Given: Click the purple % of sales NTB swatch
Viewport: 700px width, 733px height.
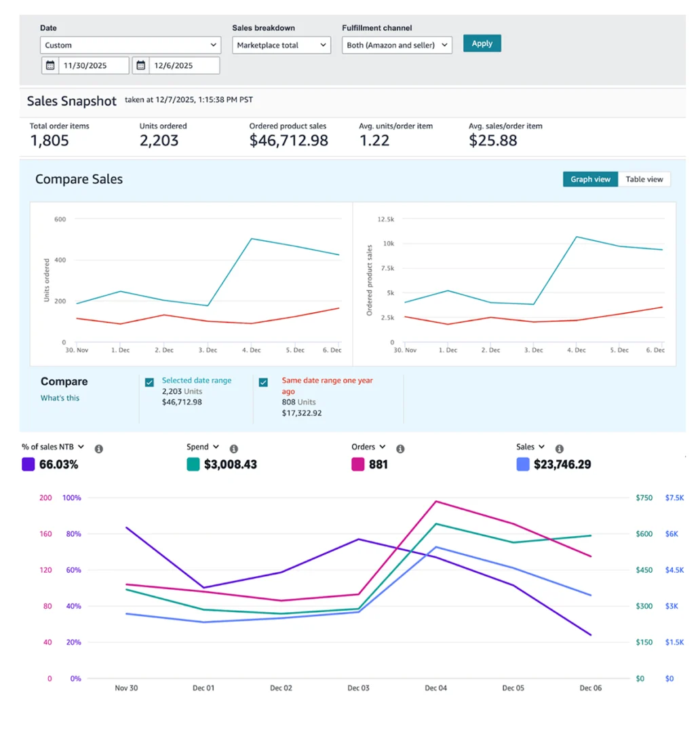Looking at the screenshot, I should click(x=28, y=465).
